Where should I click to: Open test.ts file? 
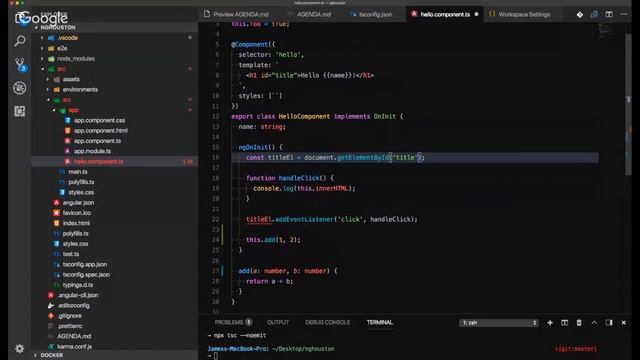click(71, 254)
